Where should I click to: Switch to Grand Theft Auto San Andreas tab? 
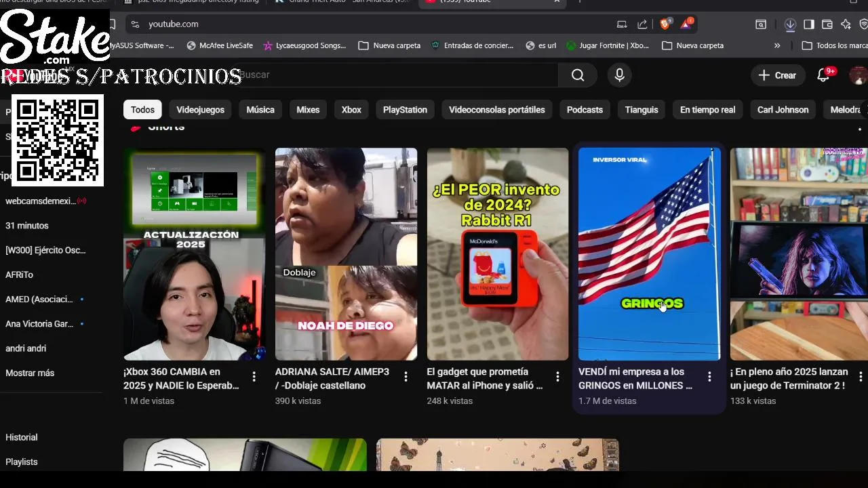click(342, 2)
